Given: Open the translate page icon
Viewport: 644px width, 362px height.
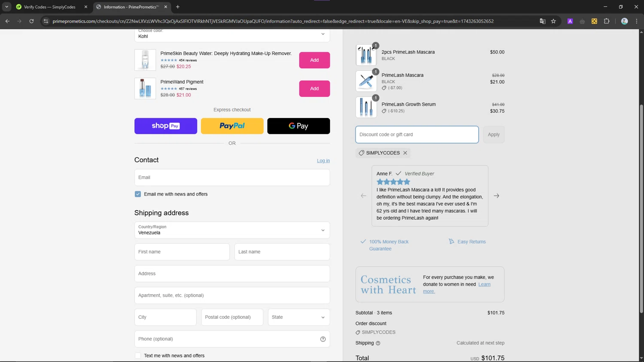Looking at the screenshot, I should click(543, 21).
